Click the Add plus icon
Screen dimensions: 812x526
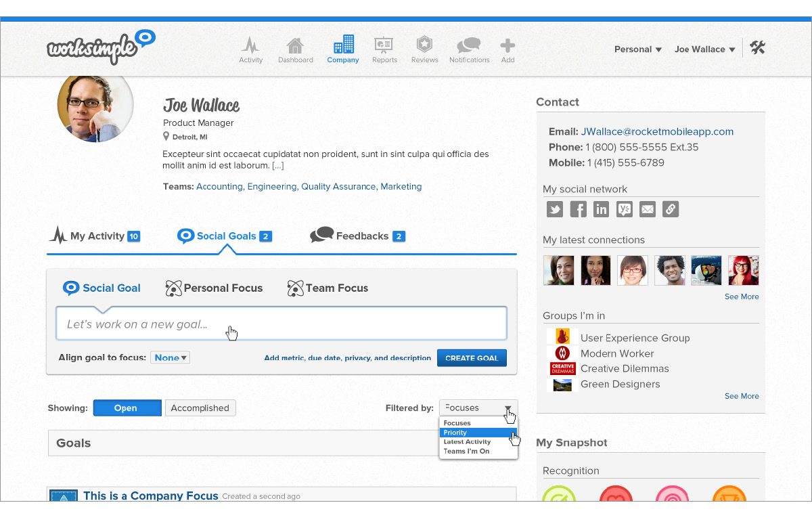pyautogui.click(x=507, y=49)
